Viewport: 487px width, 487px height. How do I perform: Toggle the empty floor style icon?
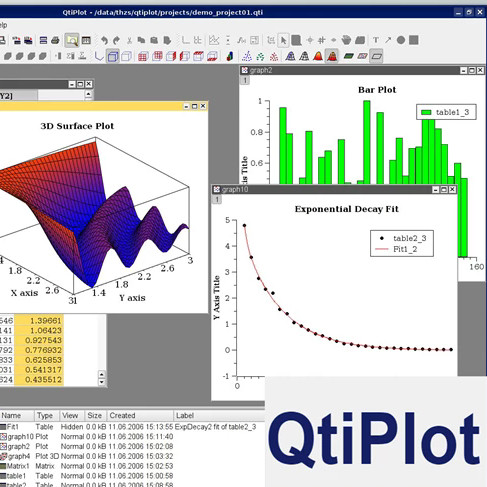376,56
